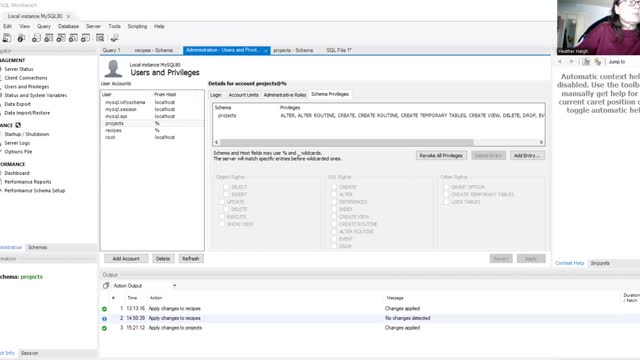Click the Revoke All Privileges button
Image resolution: width=640 pixels, height=360 pixels.
click(441, 156)
